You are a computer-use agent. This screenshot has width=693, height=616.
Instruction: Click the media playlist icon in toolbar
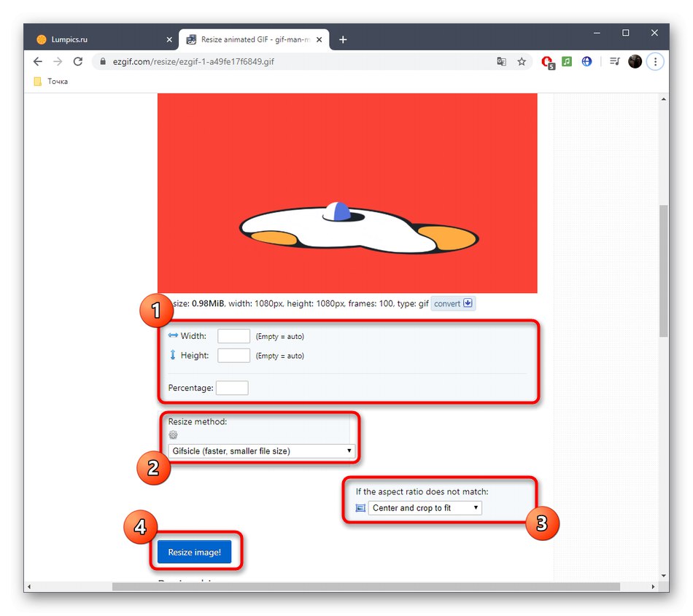point(614,62)
